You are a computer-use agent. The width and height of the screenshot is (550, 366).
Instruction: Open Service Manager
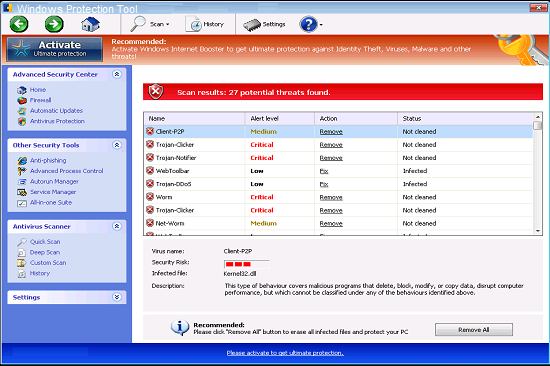(x=53, y=192)
